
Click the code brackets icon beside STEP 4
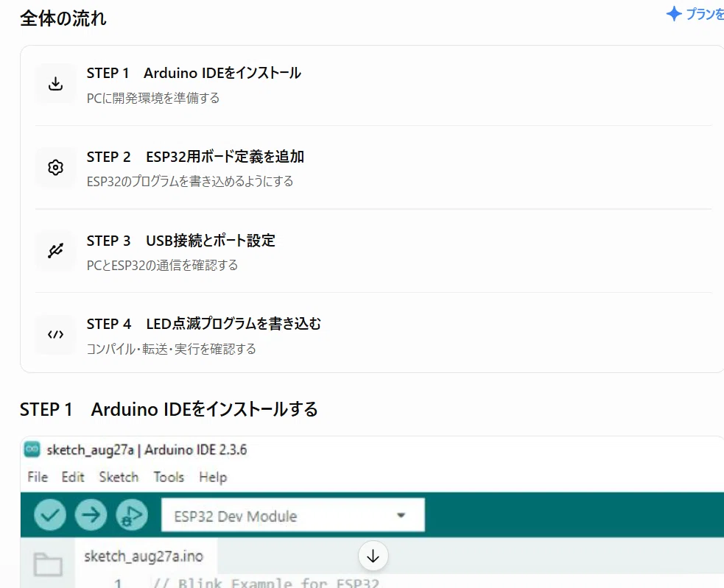(x=55, y=335)
